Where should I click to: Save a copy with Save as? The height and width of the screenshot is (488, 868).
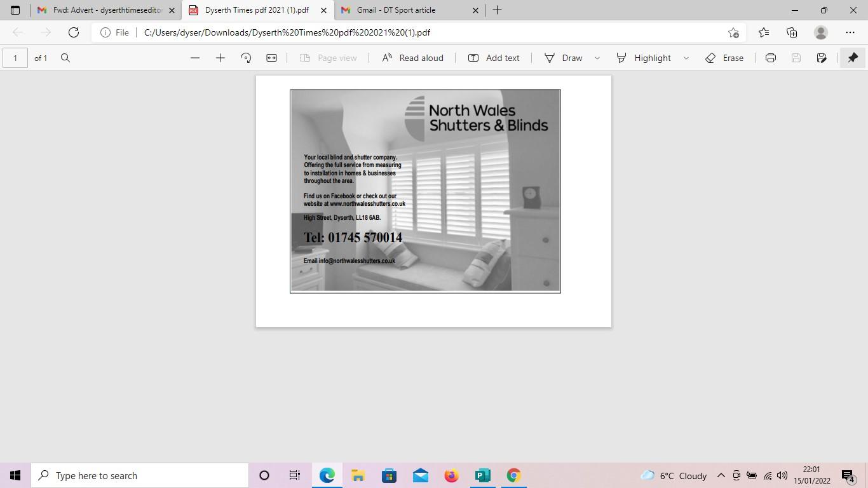[x=822, y=58]
